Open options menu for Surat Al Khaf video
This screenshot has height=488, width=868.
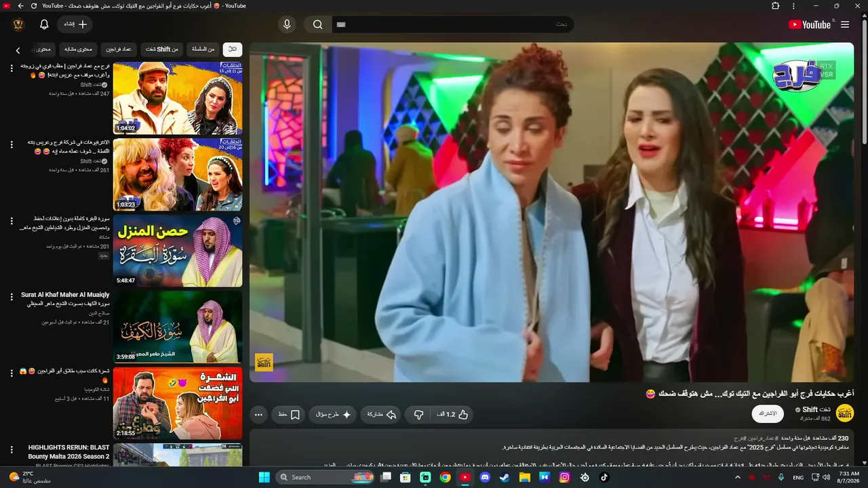[12, 297]
